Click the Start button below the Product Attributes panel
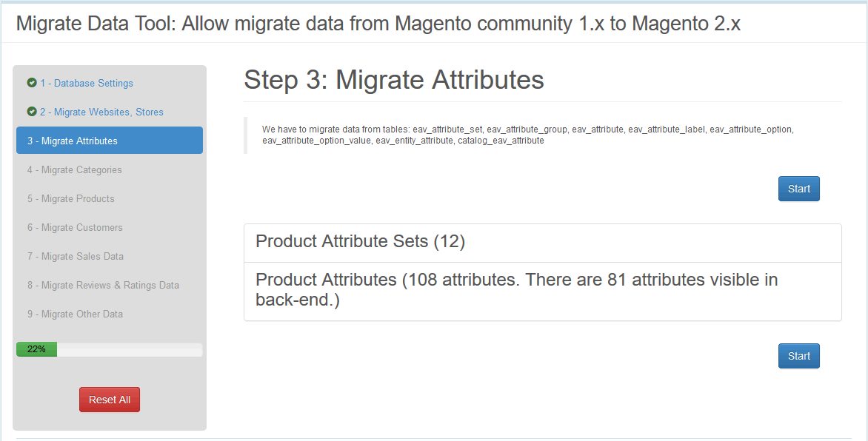Image resolution: width=868 pixels, height=441 pixels. point(798,356)
